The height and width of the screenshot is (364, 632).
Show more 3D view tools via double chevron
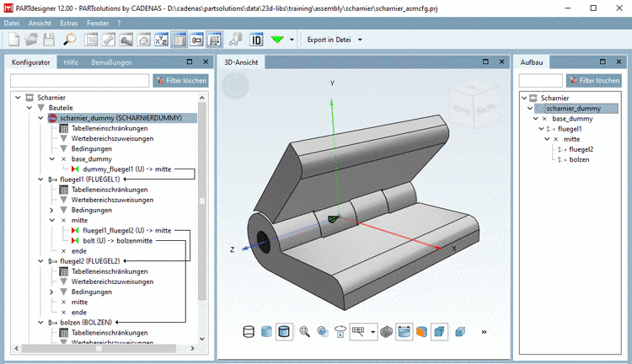tap(484, 332)
